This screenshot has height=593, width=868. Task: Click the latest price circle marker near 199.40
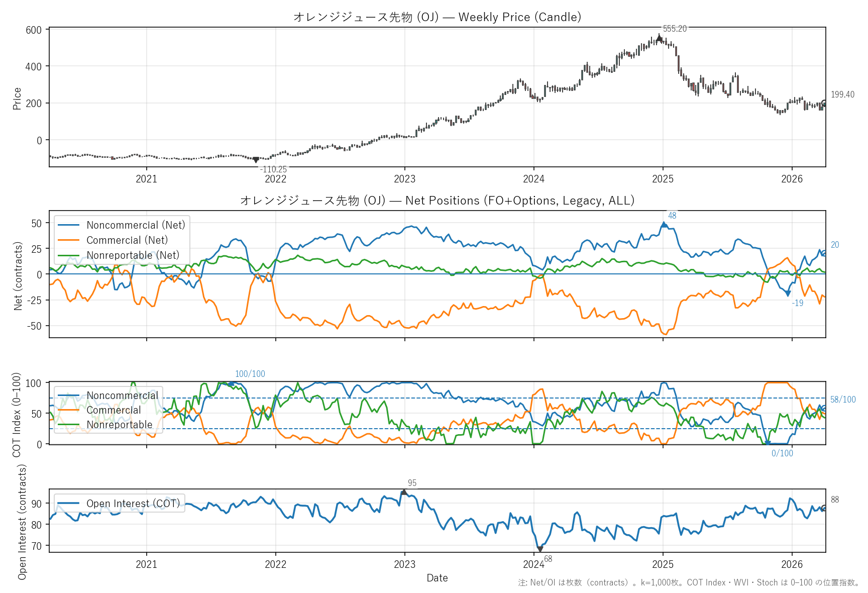[x=824, y=103]
